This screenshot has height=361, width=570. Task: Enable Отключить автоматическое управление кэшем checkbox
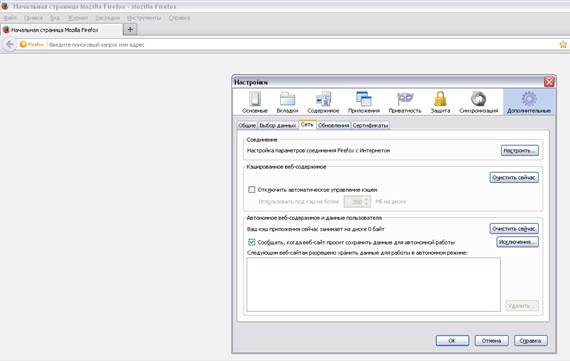click(252, 189)
